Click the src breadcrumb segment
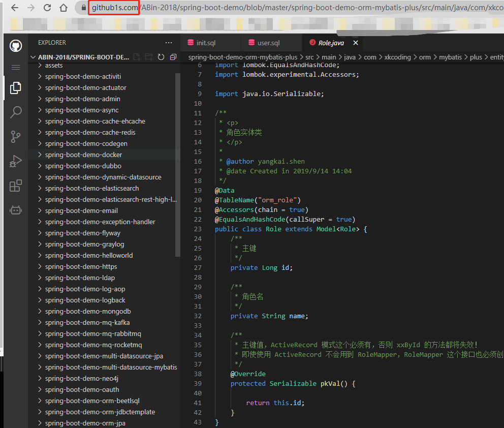 coord(309,57)
